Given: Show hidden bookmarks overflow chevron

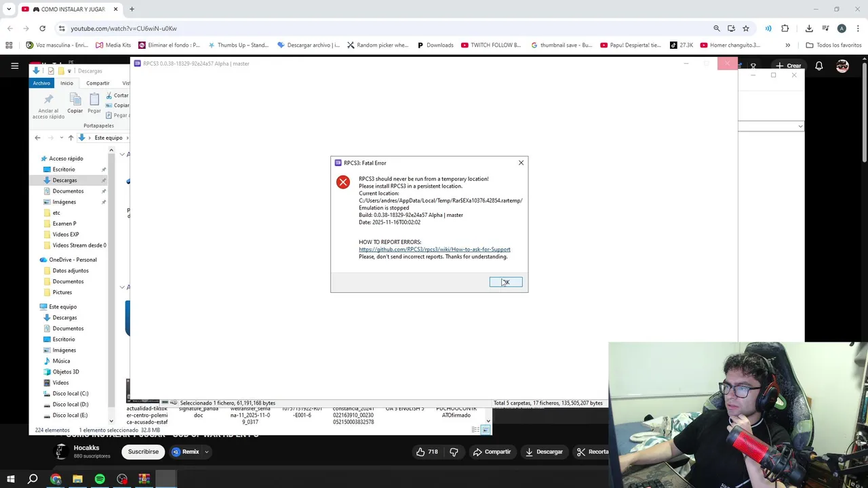Looking at the screenshot, I should point(787,45).
